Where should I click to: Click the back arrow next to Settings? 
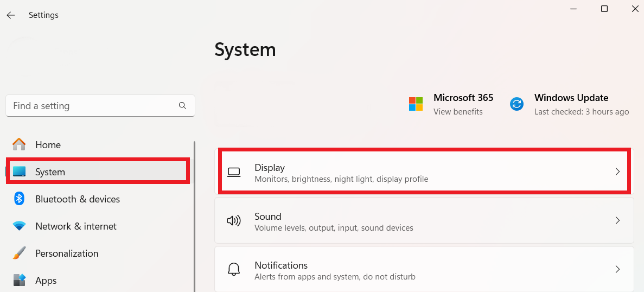(11, 15)
